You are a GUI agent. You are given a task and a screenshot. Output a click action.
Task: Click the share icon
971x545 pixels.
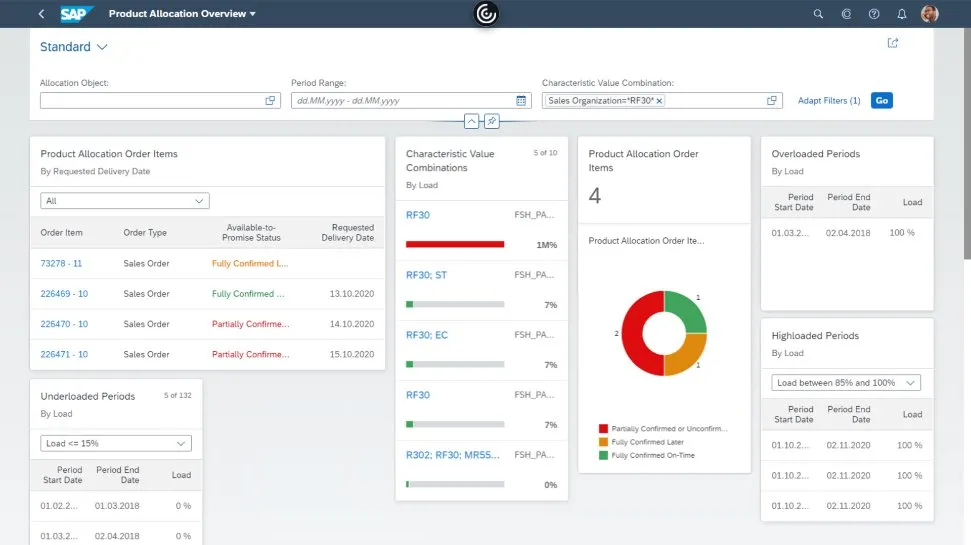pyautogui.click(x=893, y=43)
